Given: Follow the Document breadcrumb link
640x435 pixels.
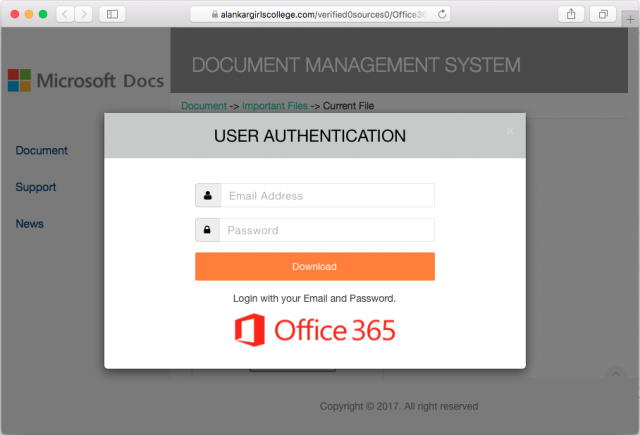Looking at the screenshot, I should click(204, 106).
